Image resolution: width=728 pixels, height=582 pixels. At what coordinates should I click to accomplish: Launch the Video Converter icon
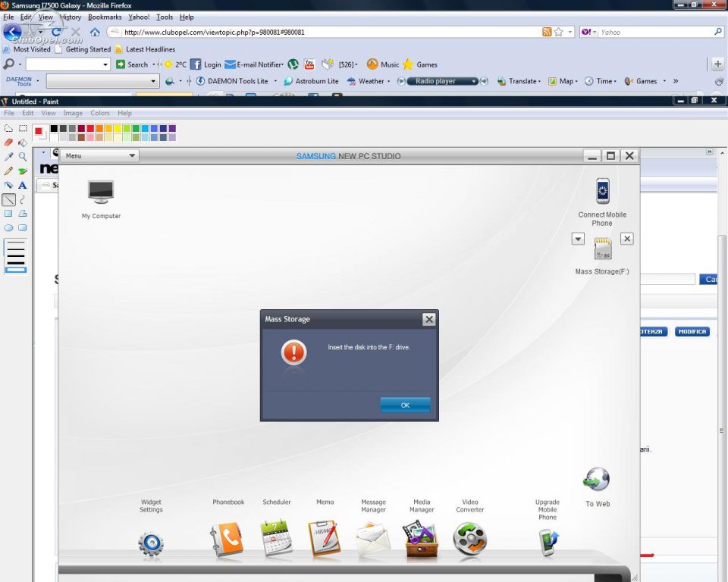click(470, 539)
